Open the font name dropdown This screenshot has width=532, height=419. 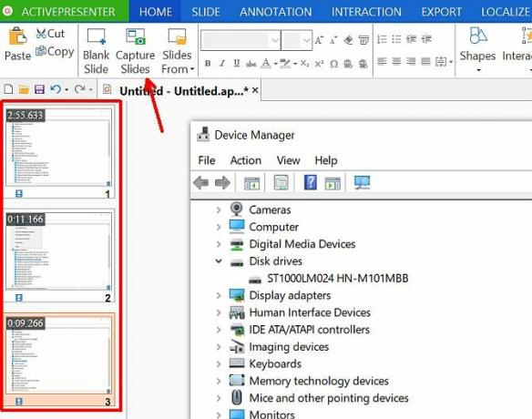pyautogui.click(x=275, y=41)
